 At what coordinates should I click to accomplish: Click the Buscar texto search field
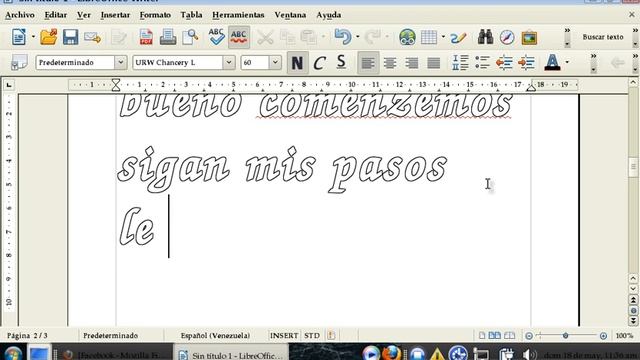(x=603, y=37)
